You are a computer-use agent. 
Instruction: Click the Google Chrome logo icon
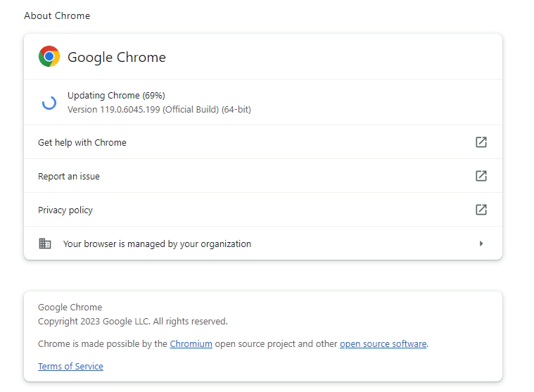pyautogui.click(x=49, y=56)
